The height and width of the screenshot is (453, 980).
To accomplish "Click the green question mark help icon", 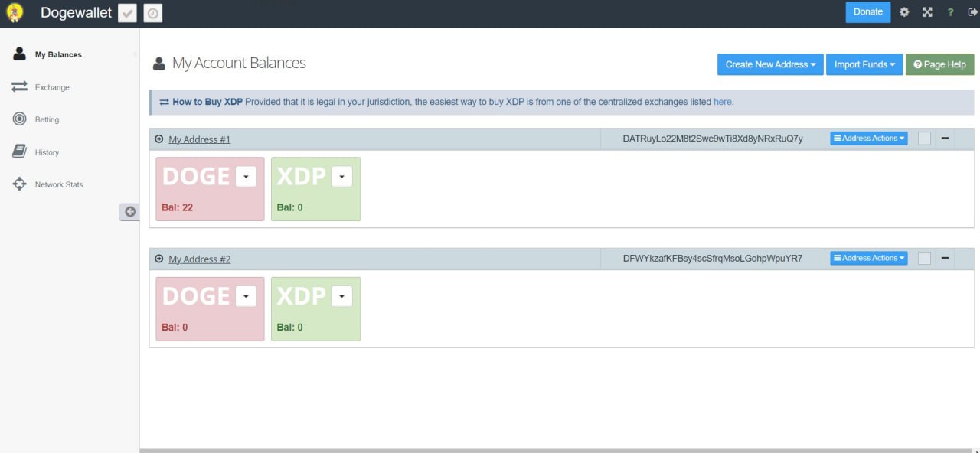I will [950, 12].
